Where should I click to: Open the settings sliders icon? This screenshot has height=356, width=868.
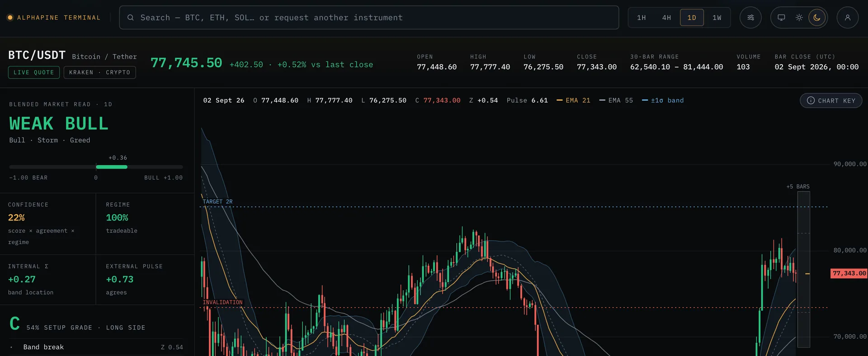pos(750,18)
